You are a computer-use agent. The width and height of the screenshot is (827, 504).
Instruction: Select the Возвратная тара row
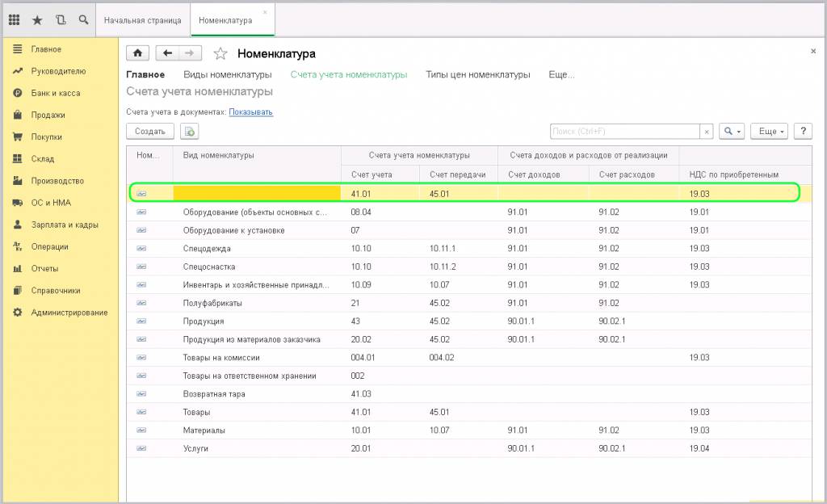pos(469,394)
